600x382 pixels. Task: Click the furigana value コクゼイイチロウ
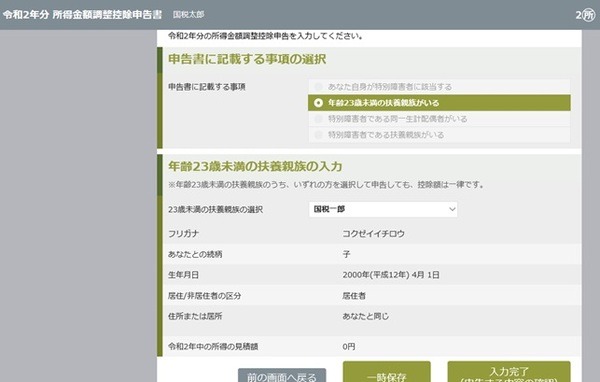click(x=373, y=234)
